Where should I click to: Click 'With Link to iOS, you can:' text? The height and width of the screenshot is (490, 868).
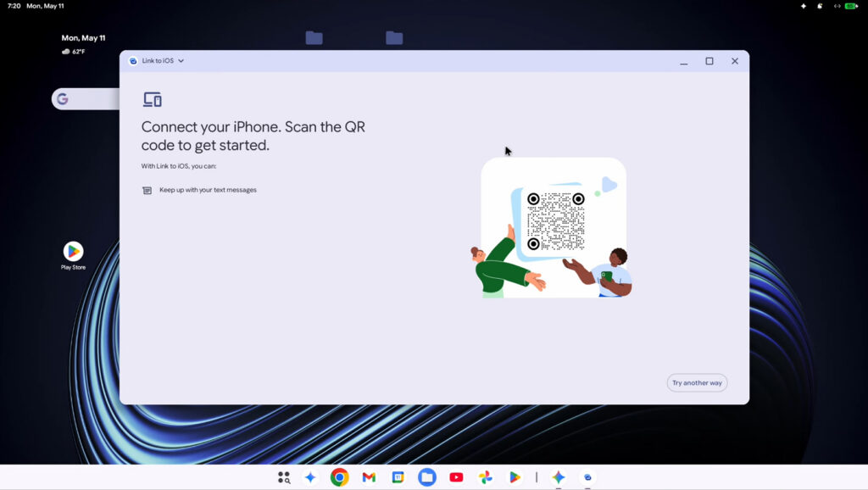coord(178,166)
